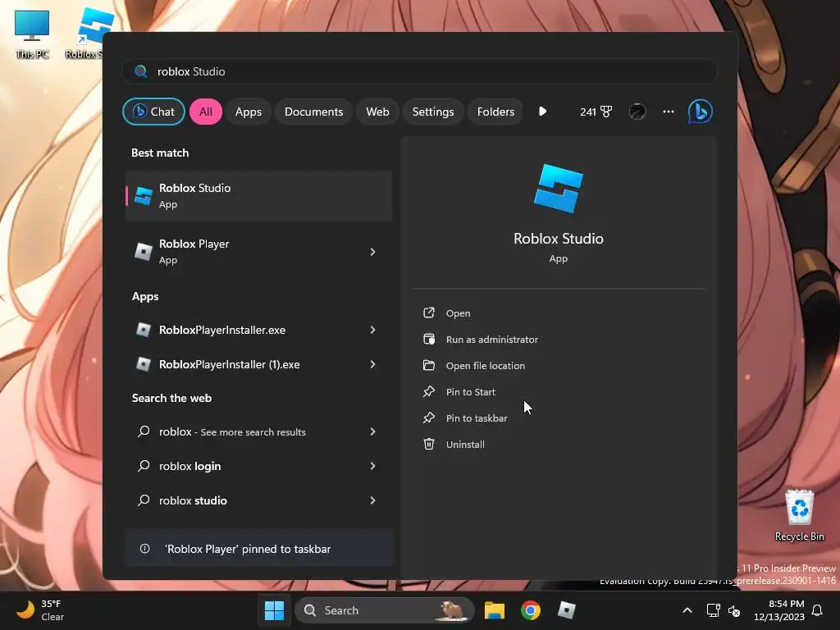The width and height of the screenshot is (840, 630).
Task: Select the Recycle Bin desktop icon
Action: click(x=799, y=515)
